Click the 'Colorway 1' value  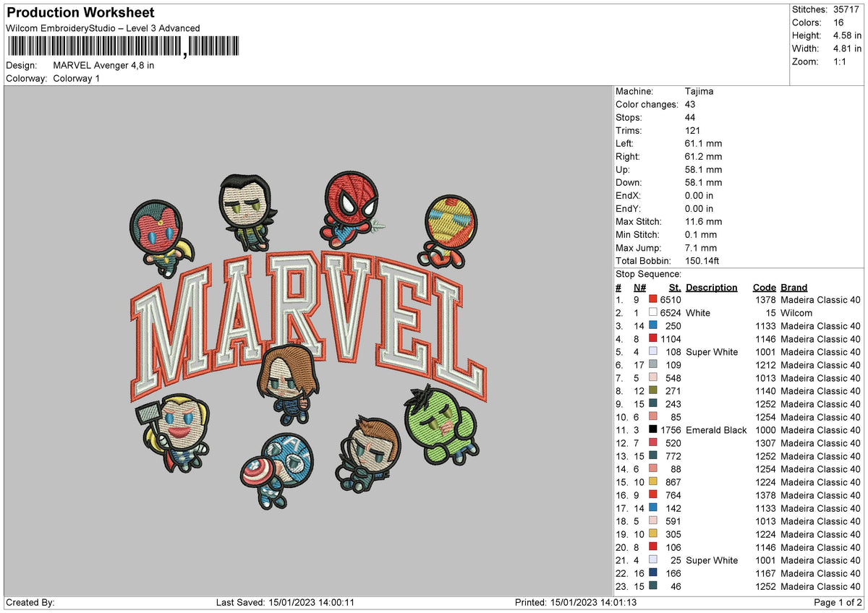coord(77,78)
